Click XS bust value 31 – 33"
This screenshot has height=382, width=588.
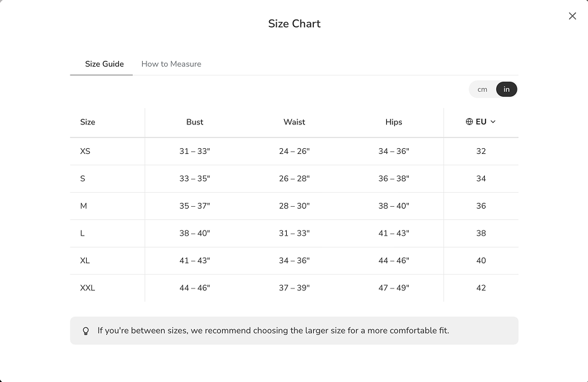coord(194,151)
